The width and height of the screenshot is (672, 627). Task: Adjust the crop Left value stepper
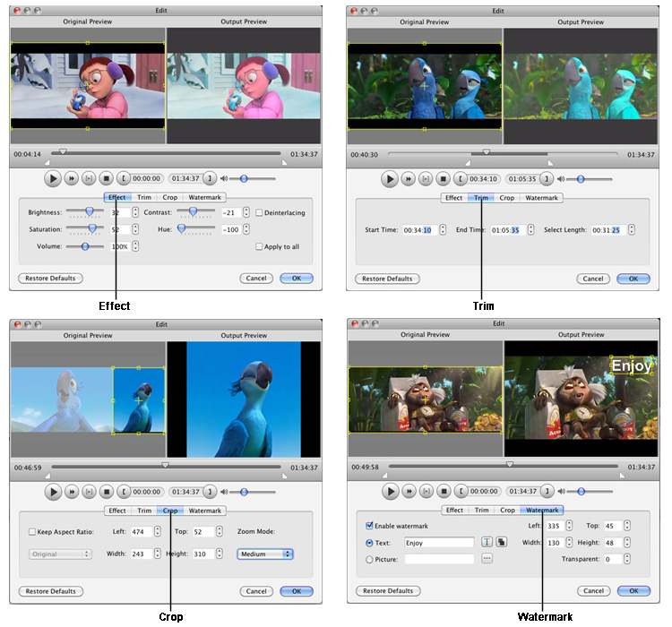(158, 531)
